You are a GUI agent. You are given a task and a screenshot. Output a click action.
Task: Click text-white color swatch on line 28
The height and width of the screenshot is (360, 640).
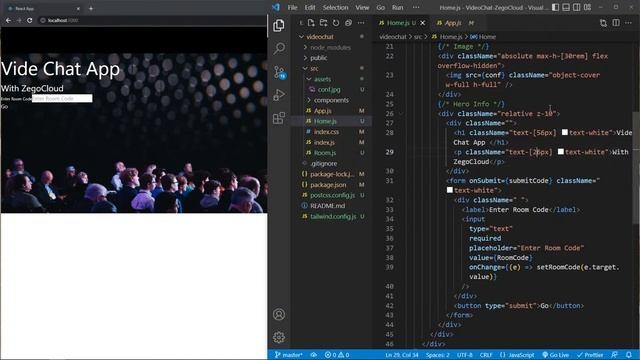pyautogui.click(x=564, y=132)
